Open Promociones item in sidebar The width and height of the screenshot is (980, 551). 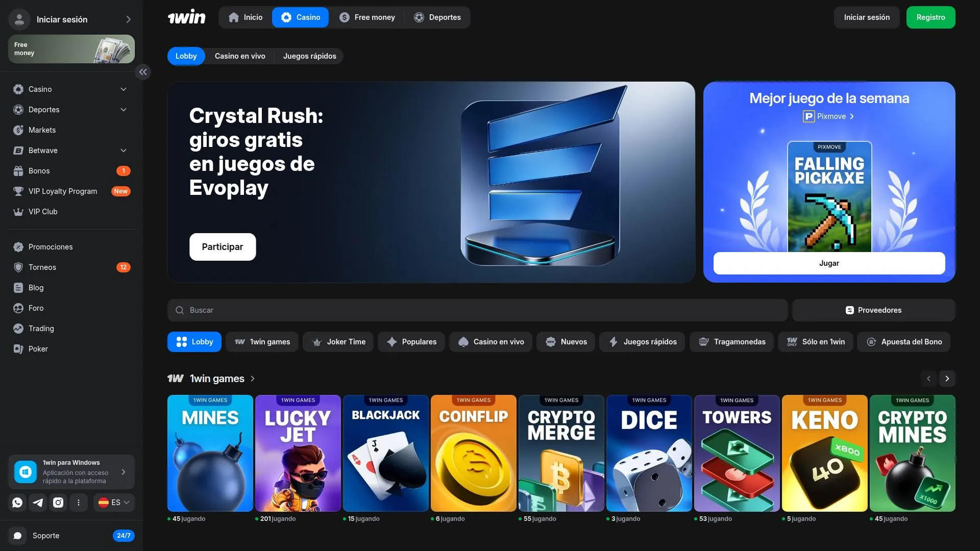click(x=71, y=247)
